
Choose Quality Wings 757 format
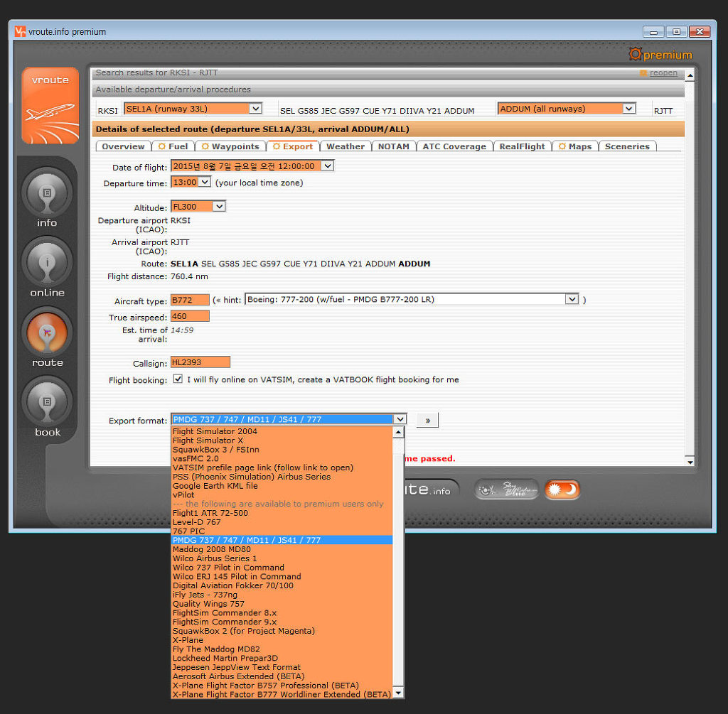[282, 604]
